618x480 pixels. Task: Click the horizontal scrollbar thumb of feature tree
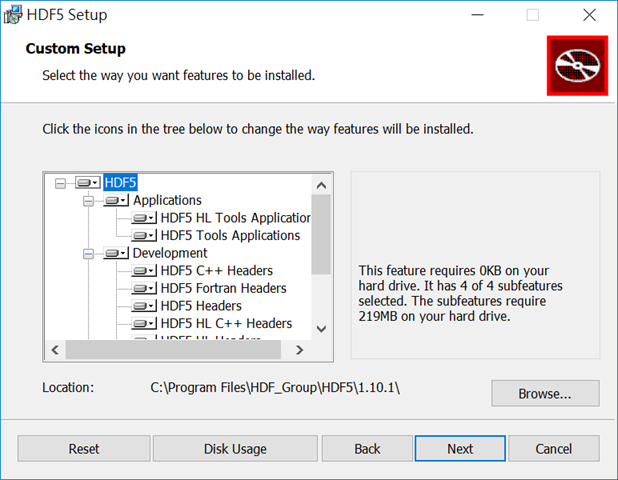tap(173, 350)
